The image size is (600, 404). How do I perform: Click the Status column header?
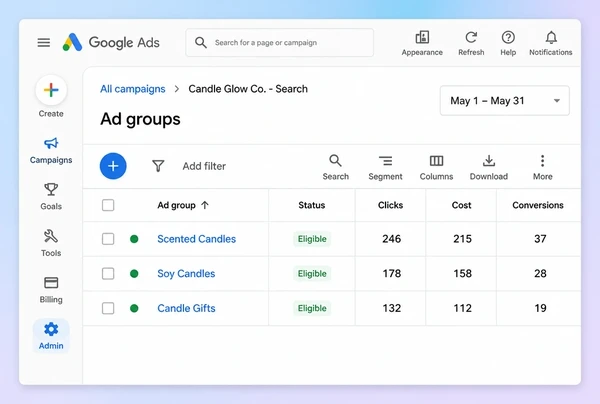point(311,205)
